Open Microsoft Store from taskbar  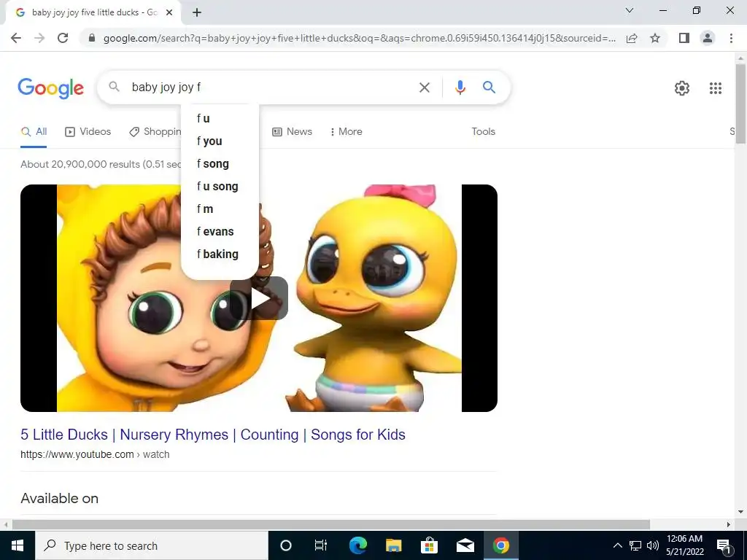429,545
